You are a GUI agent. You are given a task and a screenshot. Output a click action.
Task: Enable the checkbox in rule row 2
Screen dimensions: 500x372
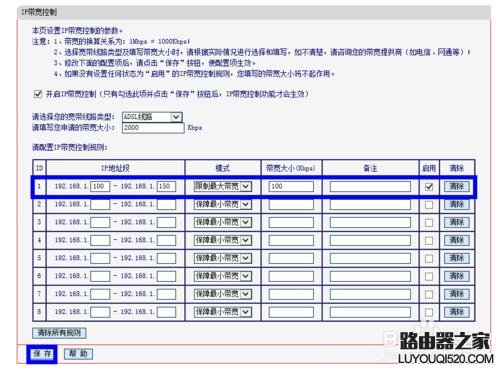(x=429, y=205)
